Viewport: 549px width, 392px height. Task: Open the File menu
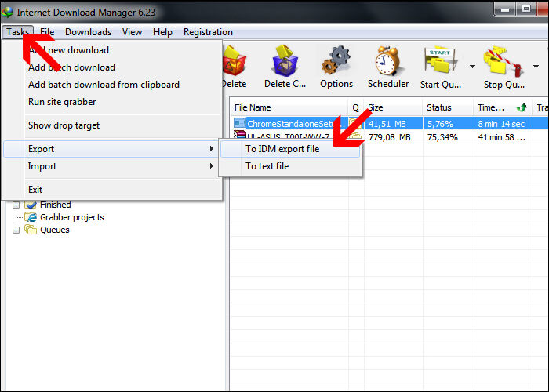(47, 32)
